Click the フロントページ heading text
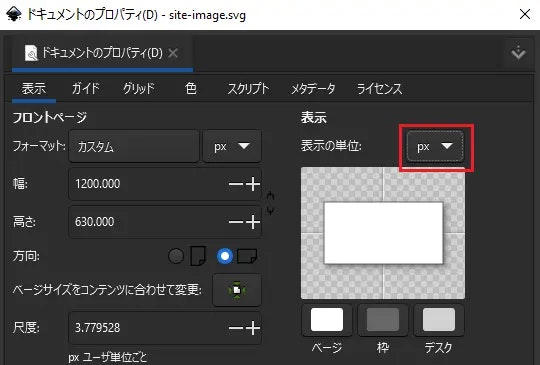The width and height of the screenshot is (540, 365). coord(50,118)
